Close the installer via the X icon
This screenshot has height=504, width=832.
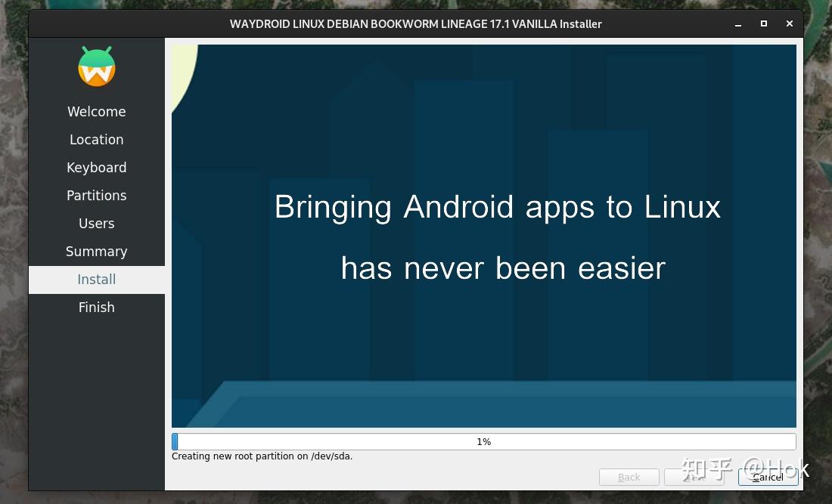(x=789, y=23)
